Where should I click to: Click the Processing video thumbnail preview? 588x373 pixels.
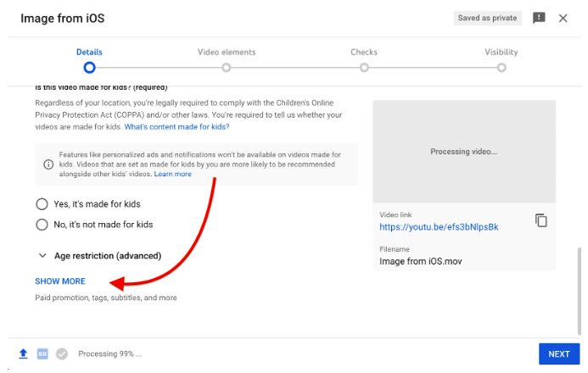click(464, 151)
